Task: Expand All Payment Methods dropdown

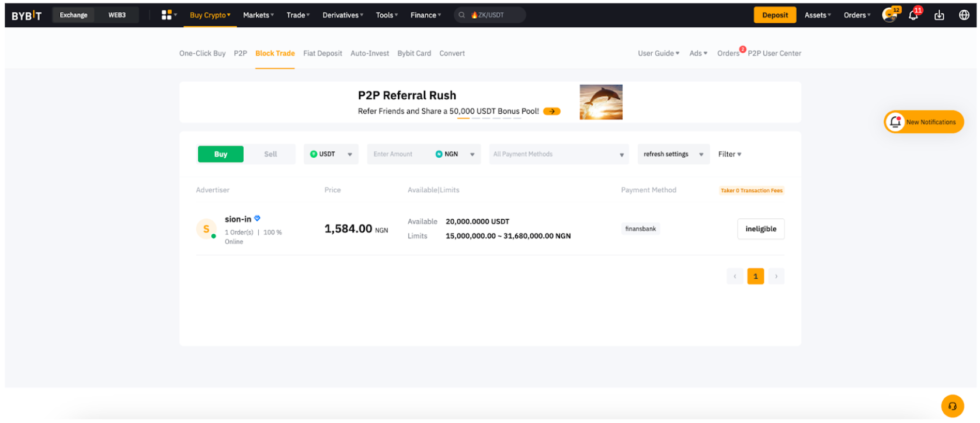Action: point(558,154)
